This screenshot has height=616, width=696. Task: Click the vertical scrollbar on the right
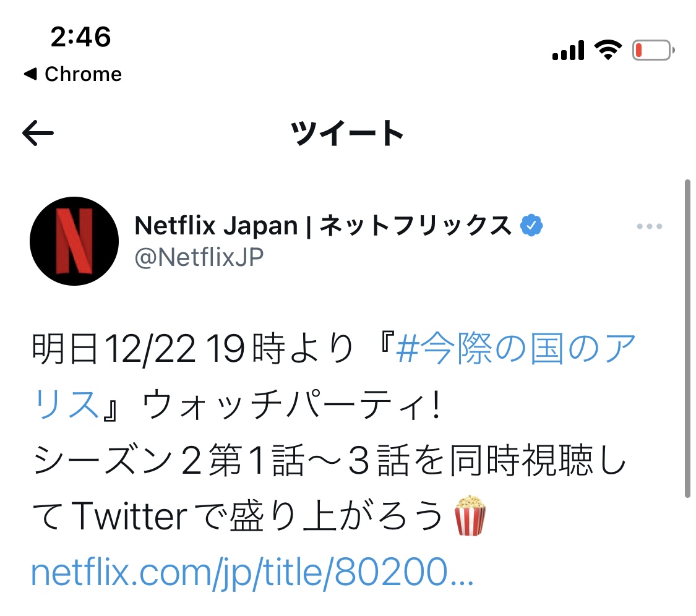(x=687, y=339)
